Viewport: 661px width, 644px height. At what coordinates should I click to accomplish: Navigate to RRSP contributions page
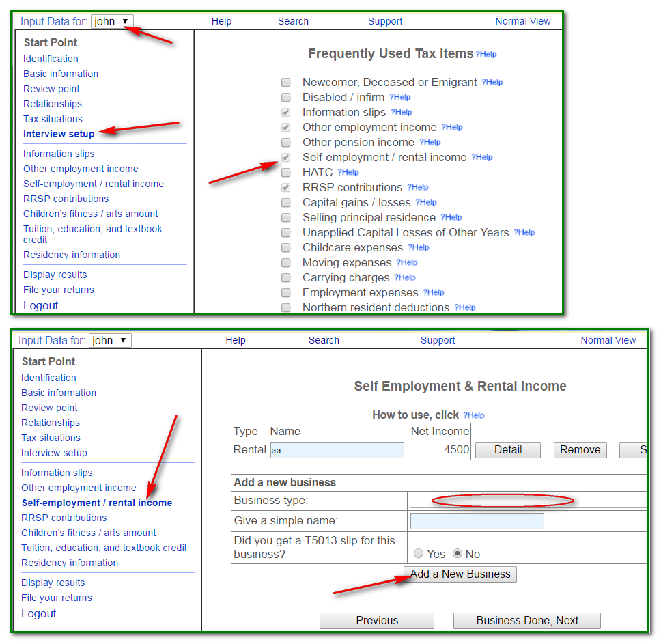point(64,518)
